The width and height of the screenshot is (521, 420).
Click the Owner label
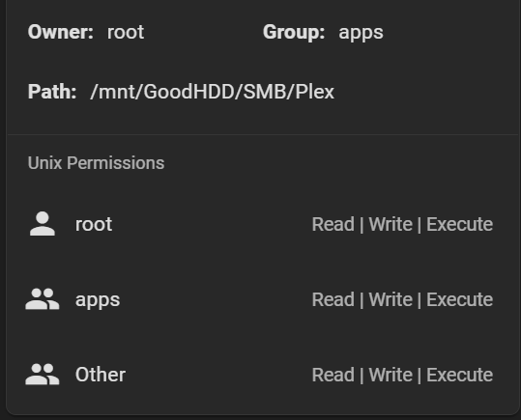tap(61, 32)
